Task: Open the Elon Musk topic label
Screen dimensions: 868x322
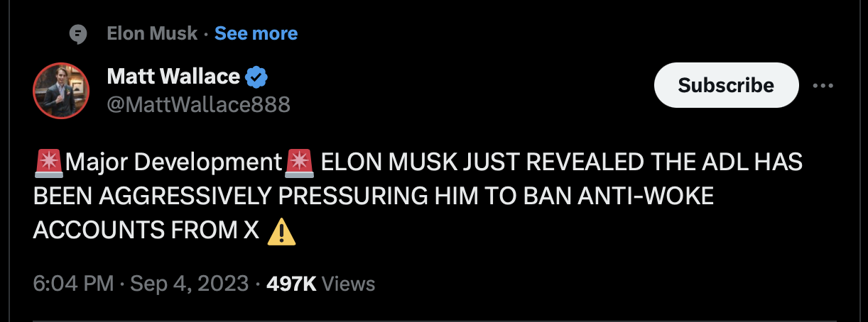Action: point(152,33)
